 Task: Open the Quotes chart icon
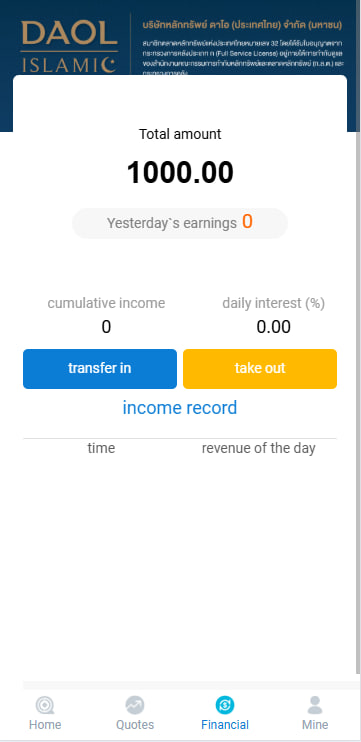point(135,705)
